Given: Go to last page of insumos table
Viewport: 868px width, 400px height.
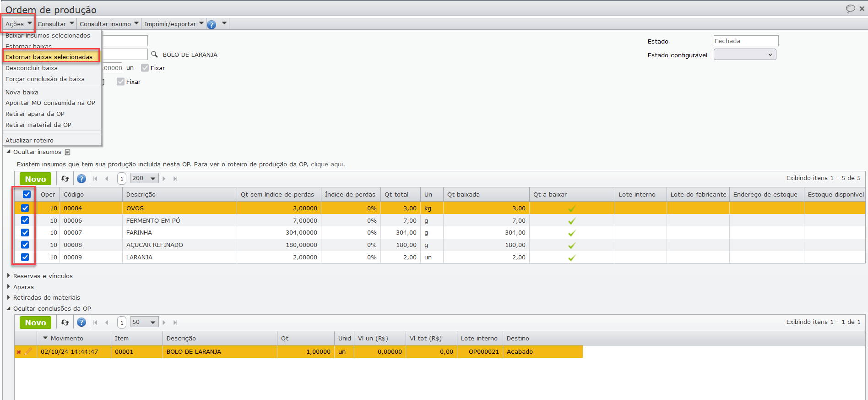Looking at the screenshot, I should pyautogui.click(x=175, y=179).
